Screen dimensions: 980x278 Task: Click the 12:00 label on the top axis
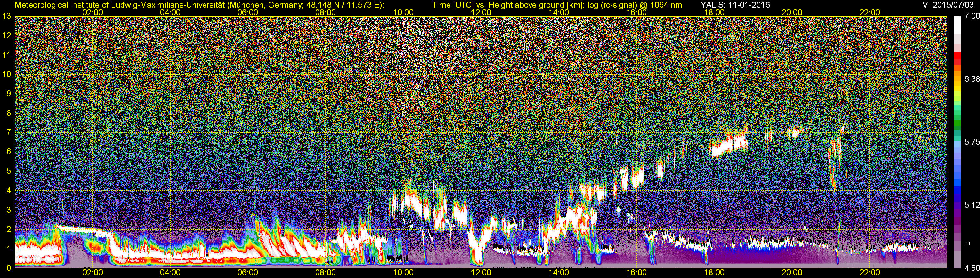click(481, 12)
